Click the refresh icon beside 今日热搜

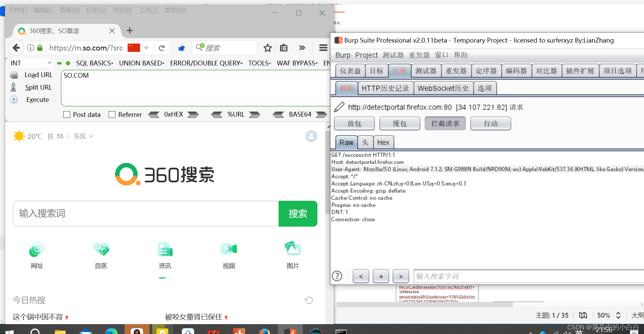[x=309, y=300]
